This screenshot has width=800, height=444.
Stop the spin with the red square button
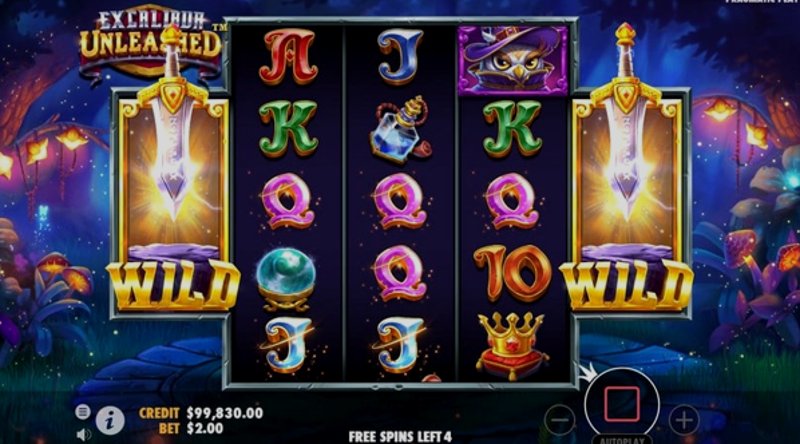pos(621,404)
